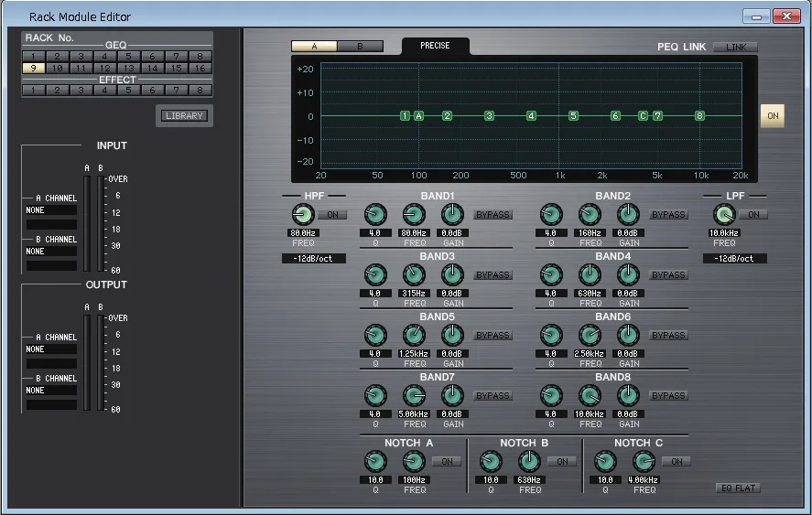Viewport: 812px width, 515px height.
Task: Click the BAND1 Q knob
Action: tap(375, 214)
